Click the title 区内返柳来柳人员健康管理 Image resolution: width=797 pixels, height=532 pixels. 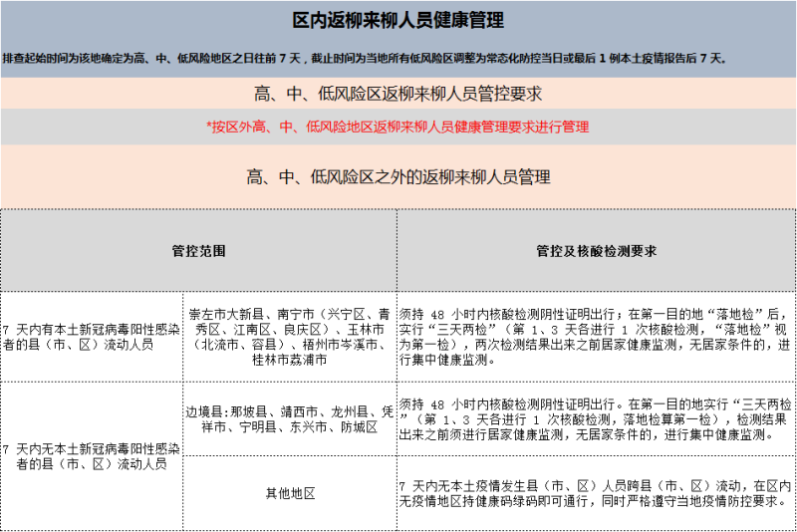click(x=398, y=19)
